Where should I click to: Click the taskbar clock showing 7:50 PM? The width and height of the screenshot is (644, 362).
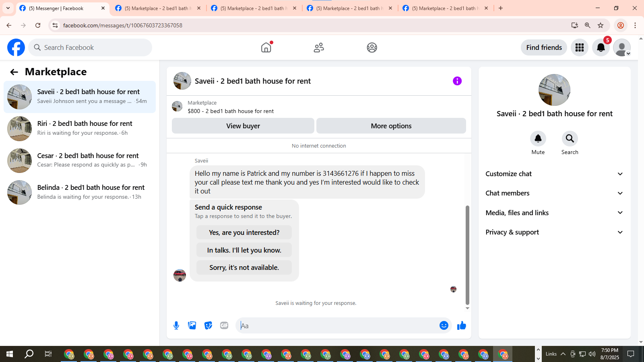[610, 354]
